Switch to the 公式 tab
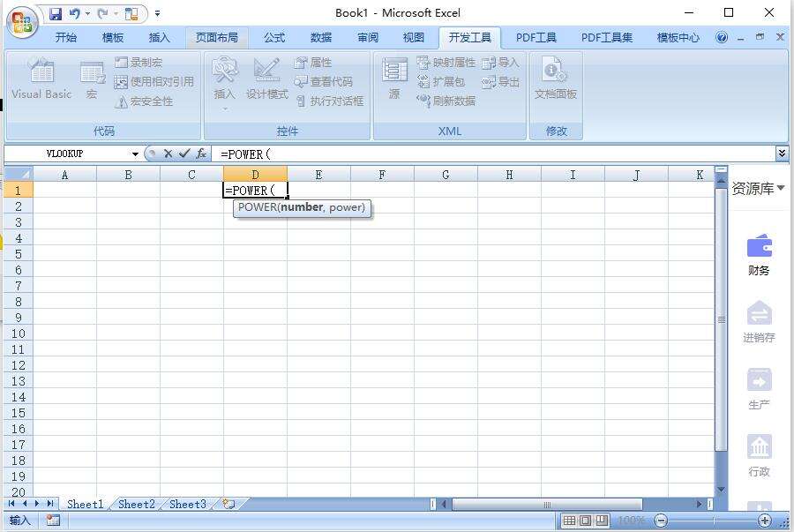Screen dimensions: 794x532 [x=274, y=37]
